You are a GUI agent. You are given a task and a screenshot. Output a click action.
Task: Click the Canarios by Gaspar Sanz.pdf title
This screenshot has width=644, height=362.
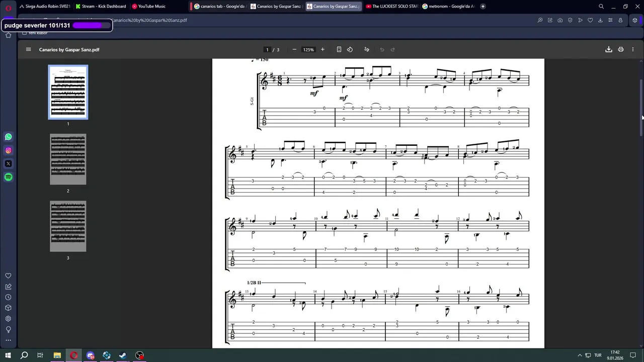click(69, 50)
